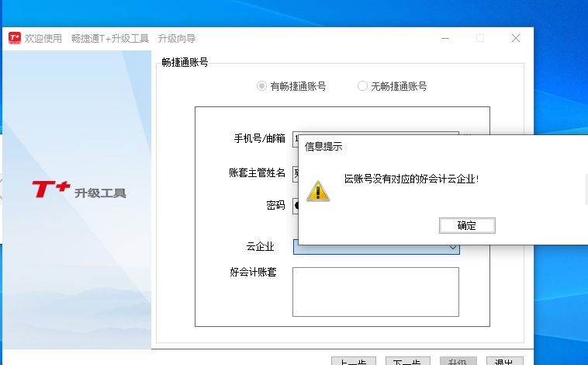Screen dimensions: 588x365
Task: Click the yellow warning icon in dialog
Action: coord(318,191)
